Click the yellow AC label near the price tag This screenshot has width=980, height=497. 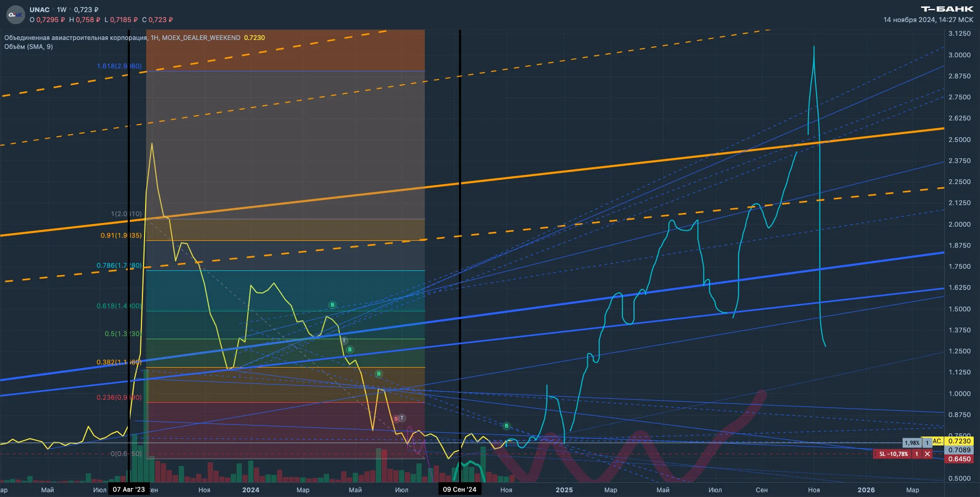937,441
